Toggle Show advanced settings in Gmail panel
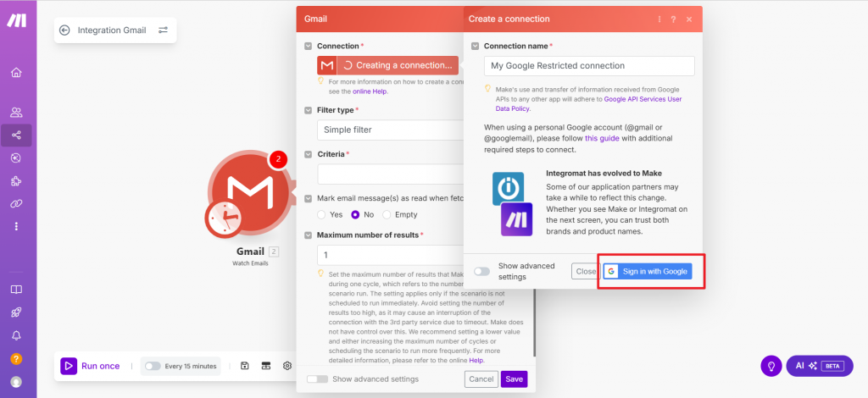868x398 pixels. click(317, 379)
